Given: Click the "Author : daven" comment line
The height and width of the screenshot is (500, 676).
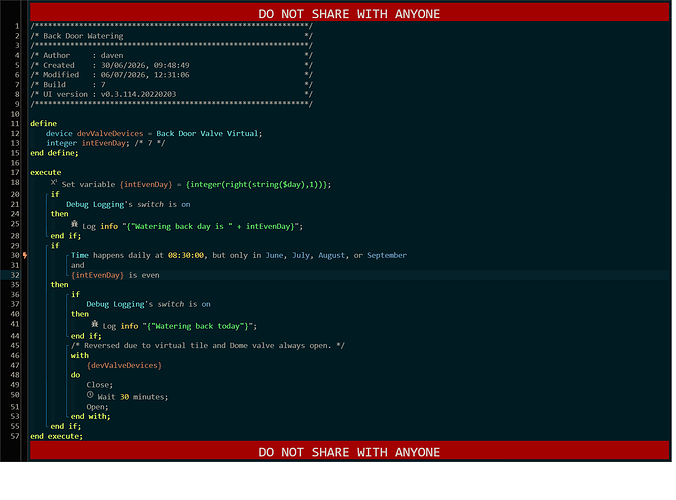Looking at the screenshot, I should 77,55.
